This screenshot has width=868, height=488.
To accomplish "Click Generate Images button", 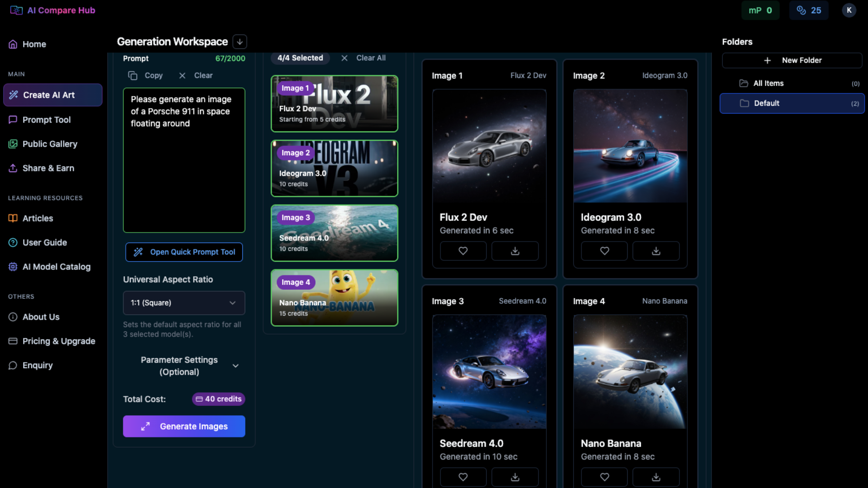I will point(184,426).
